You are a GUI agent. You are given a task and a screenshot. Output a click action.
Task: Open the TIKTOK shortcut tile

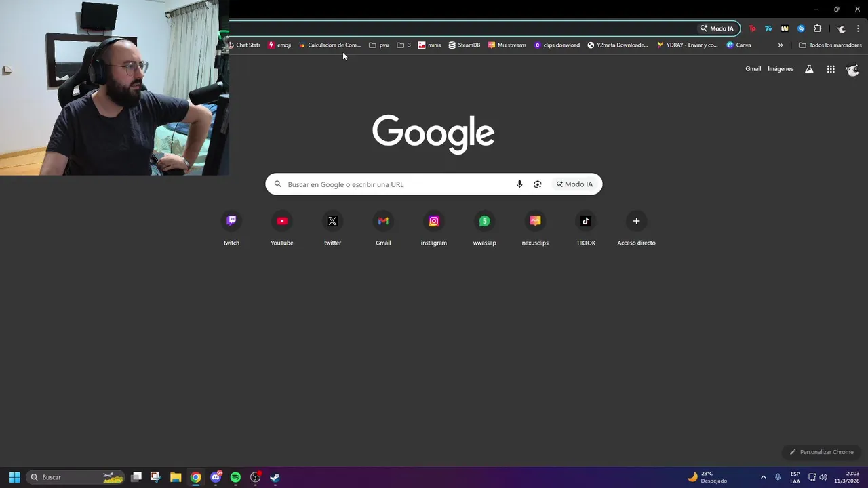586,229
